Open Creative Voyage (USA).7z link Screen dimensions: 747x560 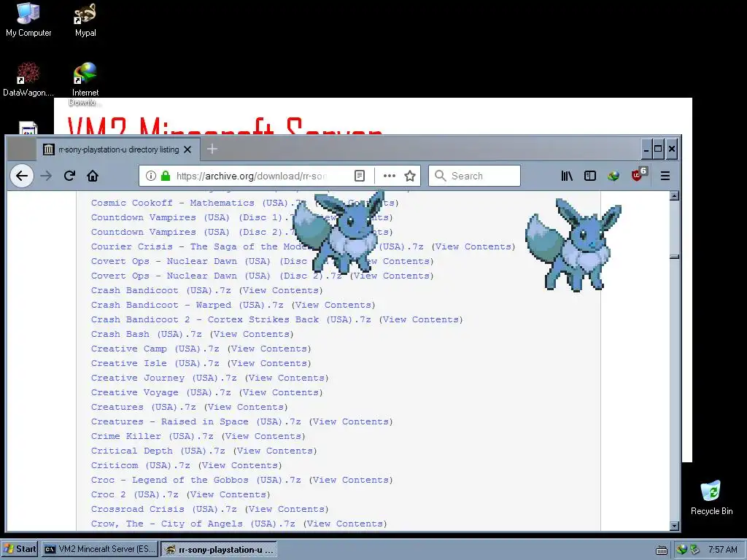[161, 392]
